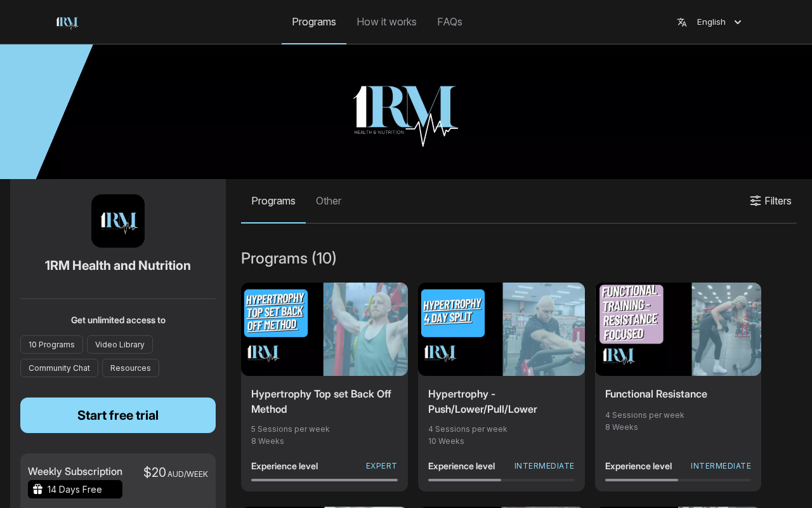The height and width of the screenshot is (508, 812).
Task: Click the "Get unlimited access to" text
Action: click(x=118, y=320)
